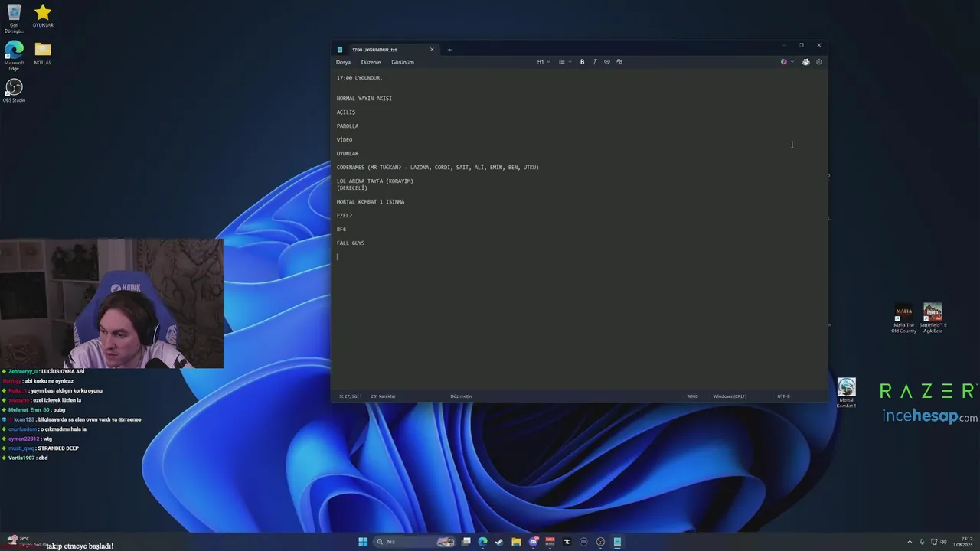
Task: Open Notepad settings gear
Action: [818, 62]
